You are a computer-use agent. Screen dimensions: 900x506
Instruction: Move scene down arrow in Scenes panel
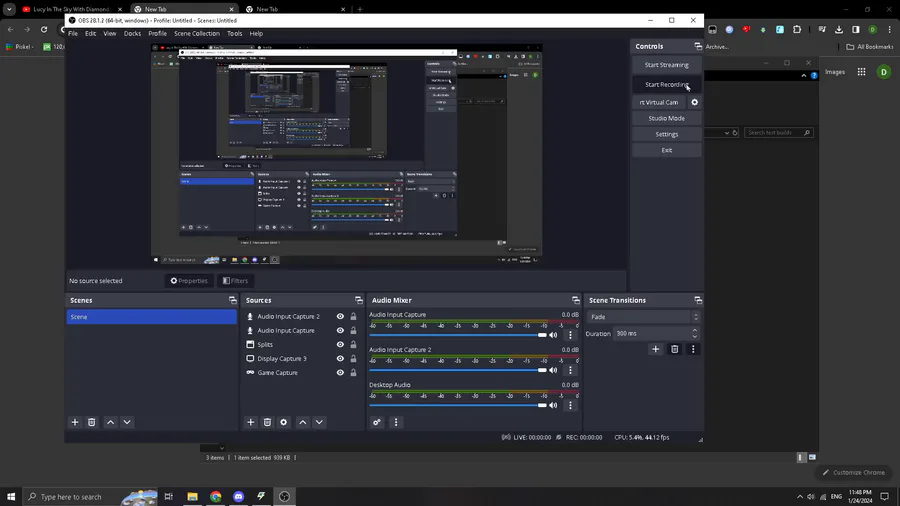(127, 422)
